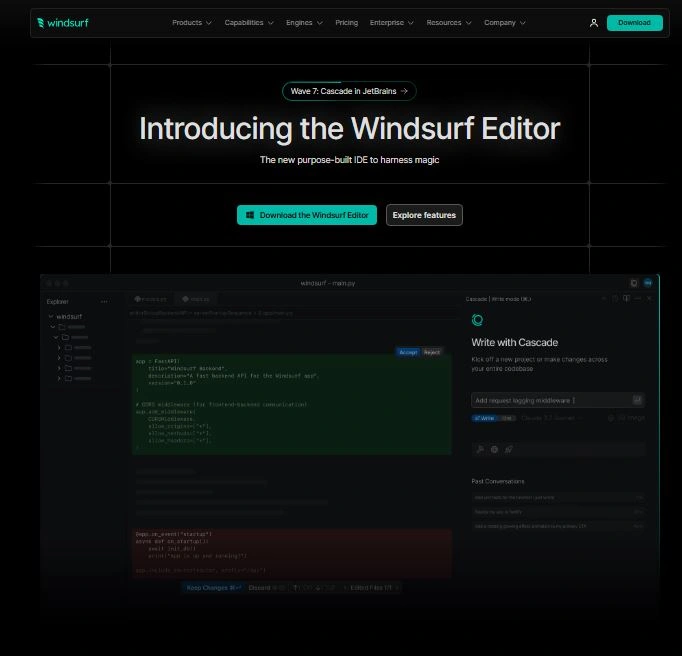Close the Cascade panel with X icon
The height and width of the screenshot is (656, 682).
pyautogui.click(x=649, y=298)
